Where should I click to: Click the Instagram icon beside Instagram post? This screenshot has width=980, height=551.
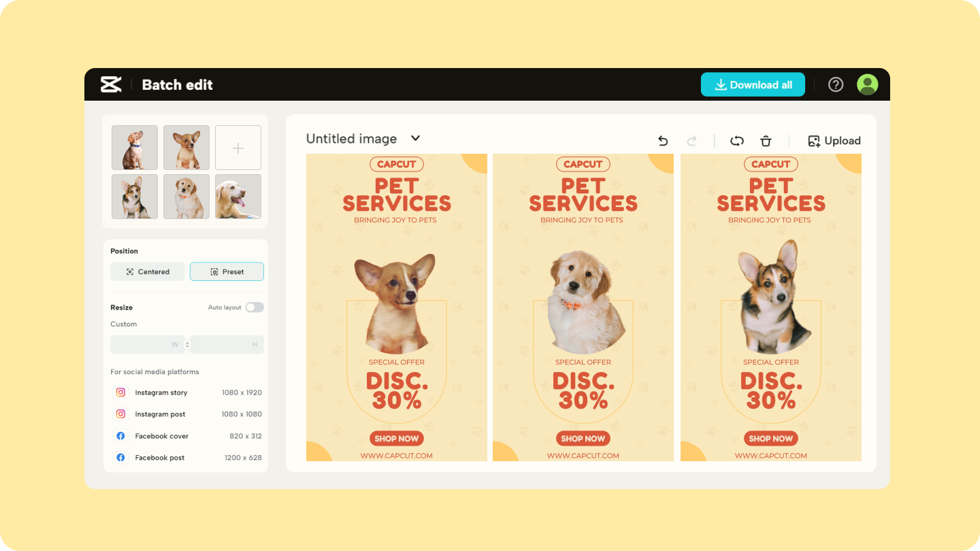120,414
